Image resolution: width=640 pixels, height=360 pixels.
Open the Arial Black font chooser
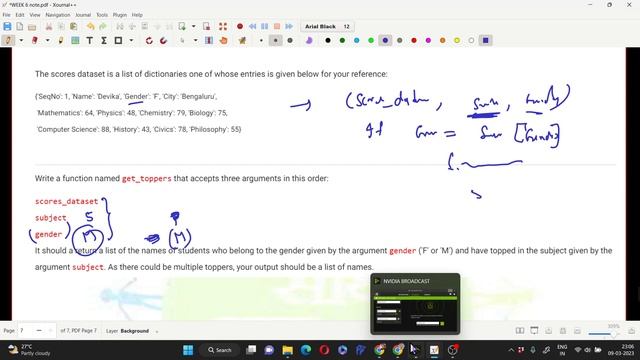pos(327,27)
